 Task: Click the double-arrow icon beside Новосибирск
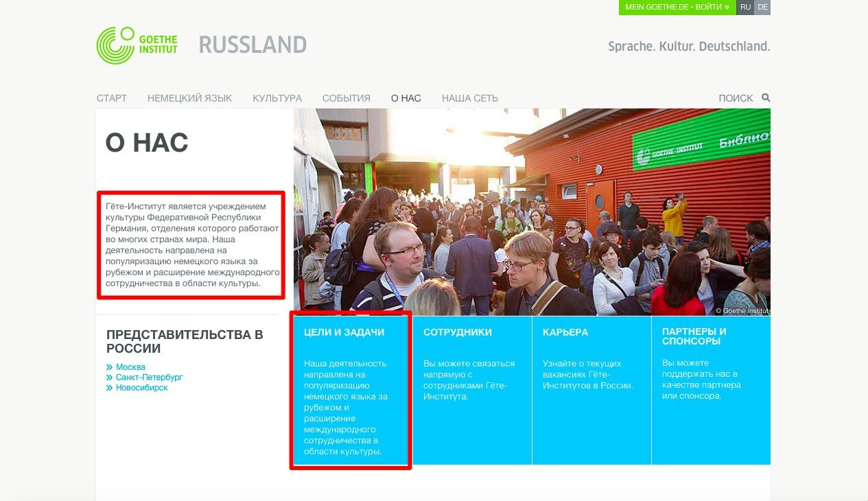point(110,388)
